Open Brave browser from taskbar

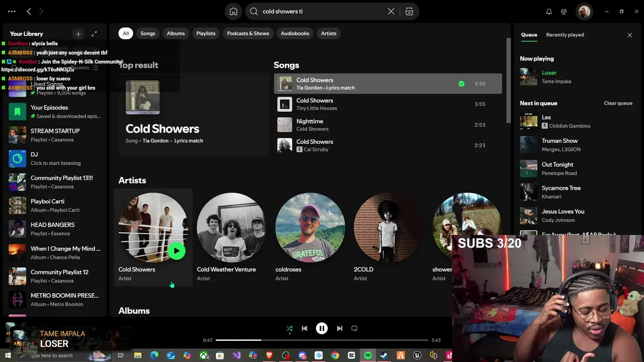269,356
